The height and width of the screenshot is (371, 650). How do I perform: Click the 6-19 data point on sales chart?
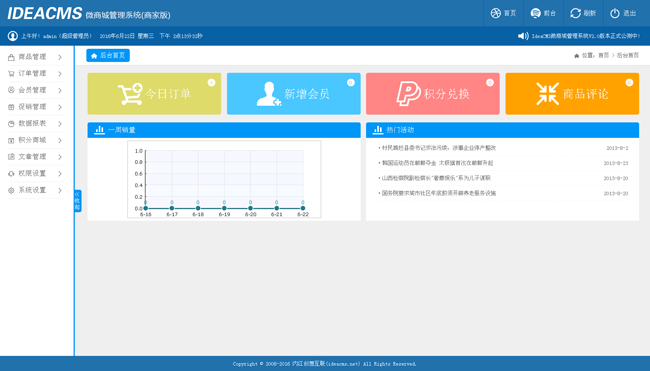coord(224,208)
